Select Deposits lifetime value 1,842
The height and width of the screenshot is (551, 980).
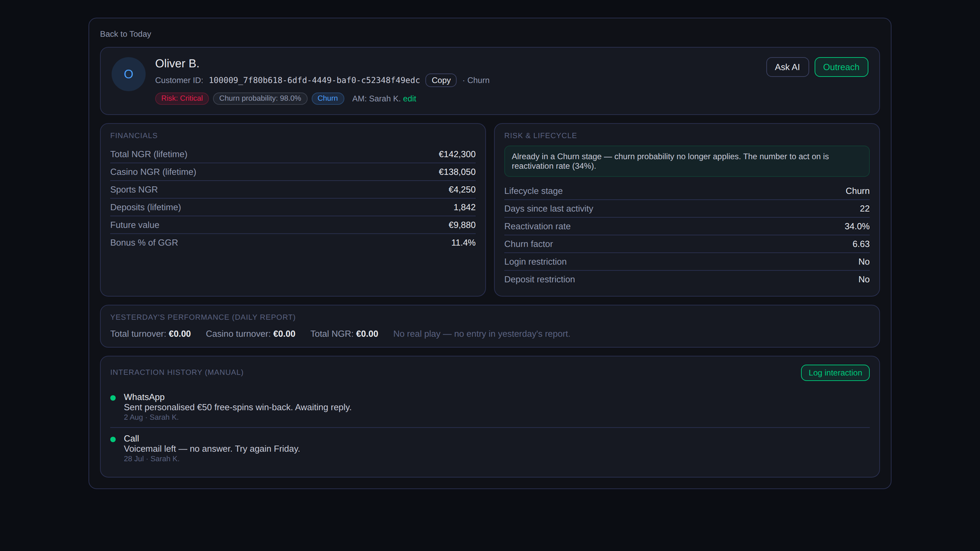coord(464,208)
